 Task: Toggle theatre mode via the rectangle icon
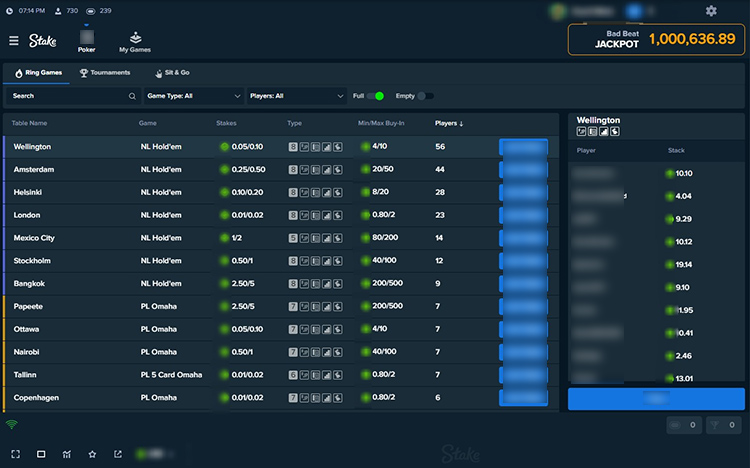(41, 454)
